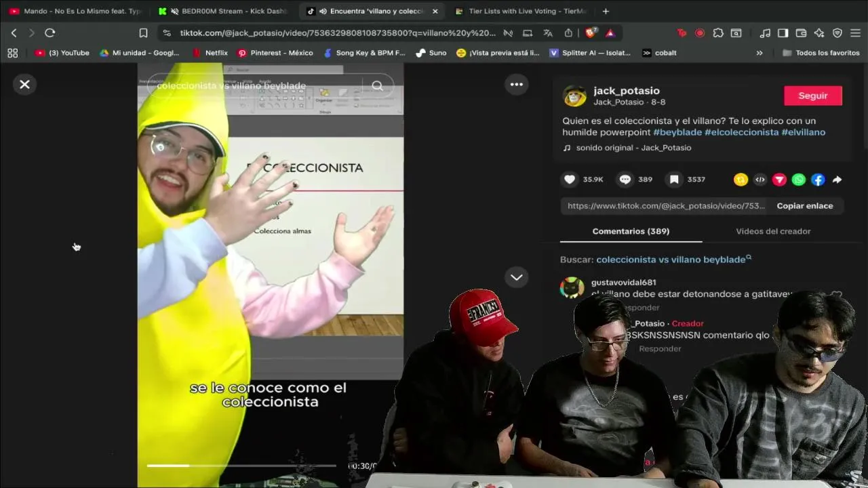
Task: Open jack_potasio's profile avatar
Action: [x=575, y=96]
